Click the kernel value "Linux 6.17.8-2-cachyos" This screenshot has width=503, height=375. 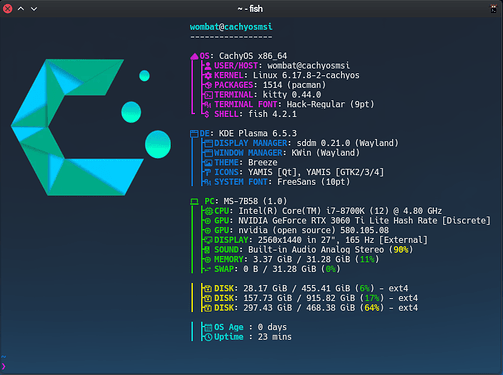pyautogui.click(x=306, y=75)
